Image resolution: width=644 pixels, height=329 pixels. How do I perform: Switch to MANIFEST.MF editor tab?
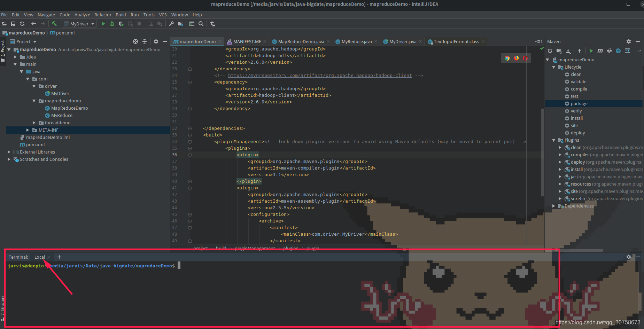click(x=246, y=41)
